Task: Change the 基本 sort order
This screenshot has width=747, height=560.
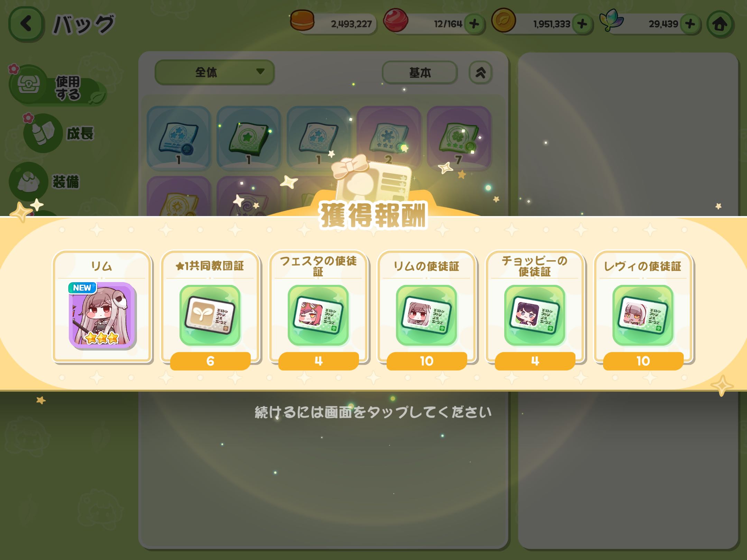Action: [x=420, y=72]
